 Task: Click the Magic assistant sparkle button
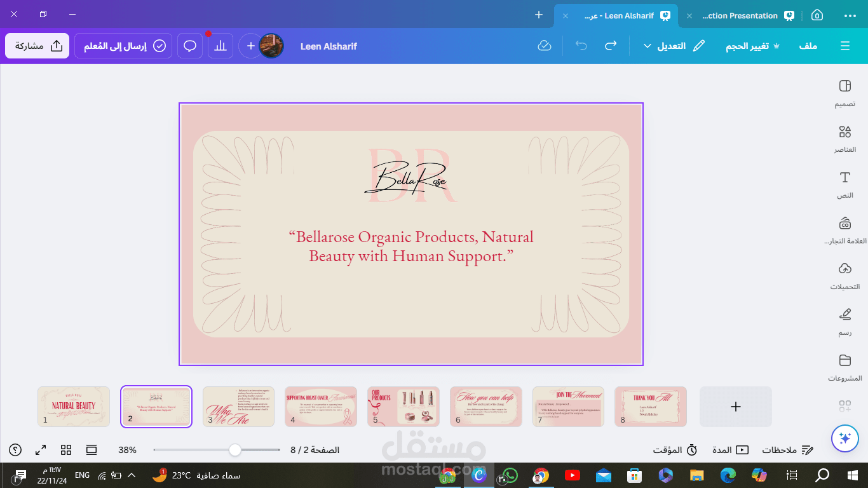click(844, 438)
